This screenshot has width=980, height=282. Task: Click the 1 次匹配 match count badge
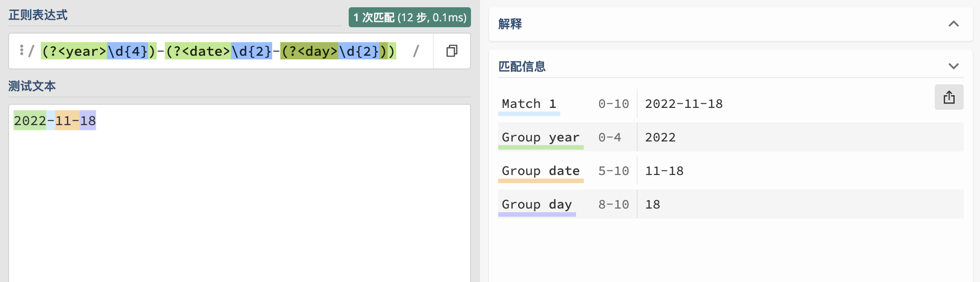(x=409, y=17)
